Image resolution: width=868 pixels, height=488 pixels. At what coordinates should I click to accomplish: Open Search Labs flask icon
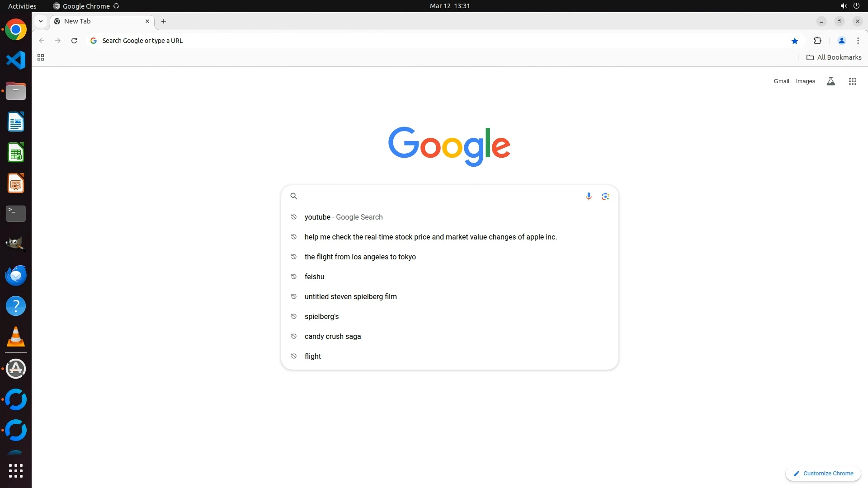pos(830,81)
